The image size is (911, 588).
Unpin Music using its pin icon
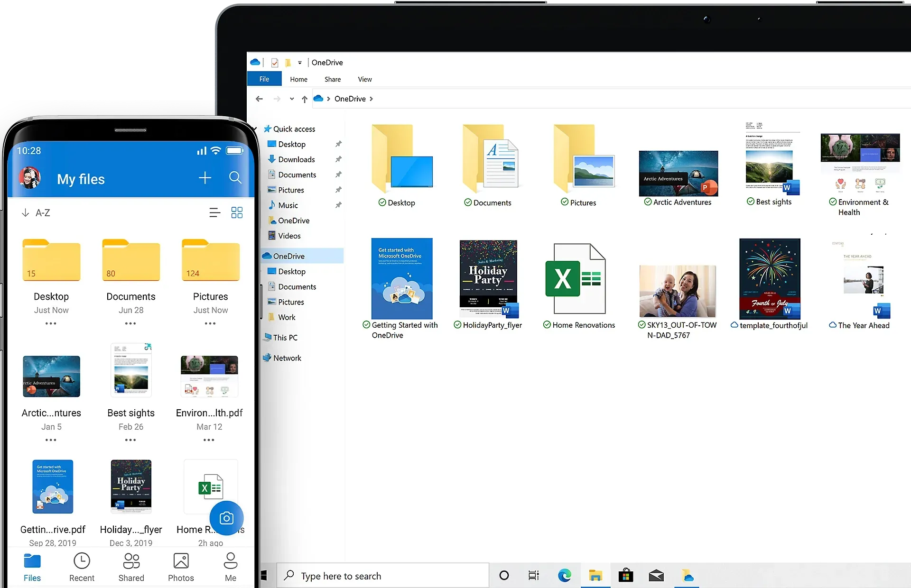point(338,205)
